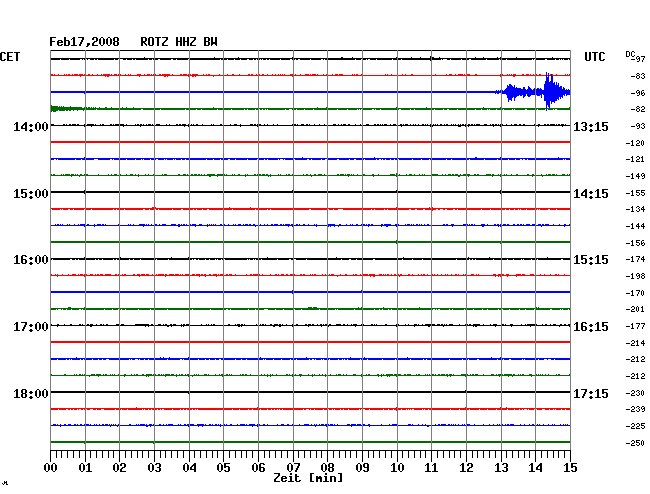
Task: Click the DC offset value '-82'
Action: click(638, 109)
